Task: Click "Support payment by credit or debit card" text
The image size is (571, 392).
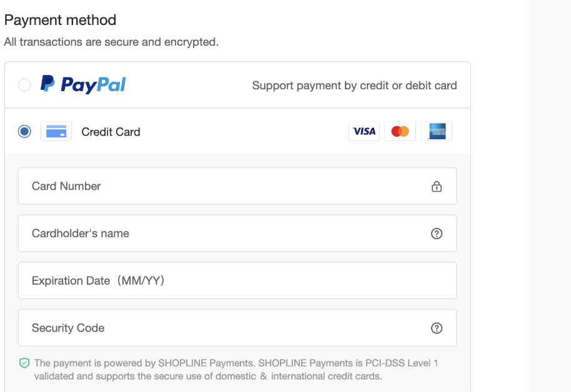Action: (354, 86)
